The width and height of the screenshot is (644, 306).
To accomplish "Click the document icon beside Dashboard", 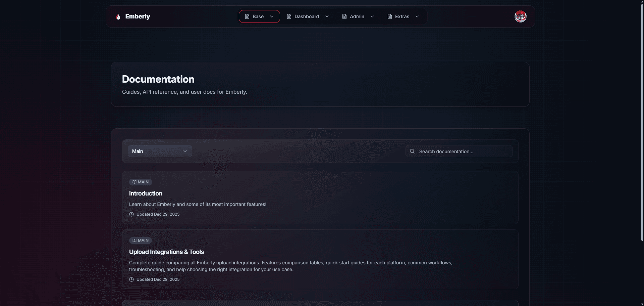I will (289, 16).
